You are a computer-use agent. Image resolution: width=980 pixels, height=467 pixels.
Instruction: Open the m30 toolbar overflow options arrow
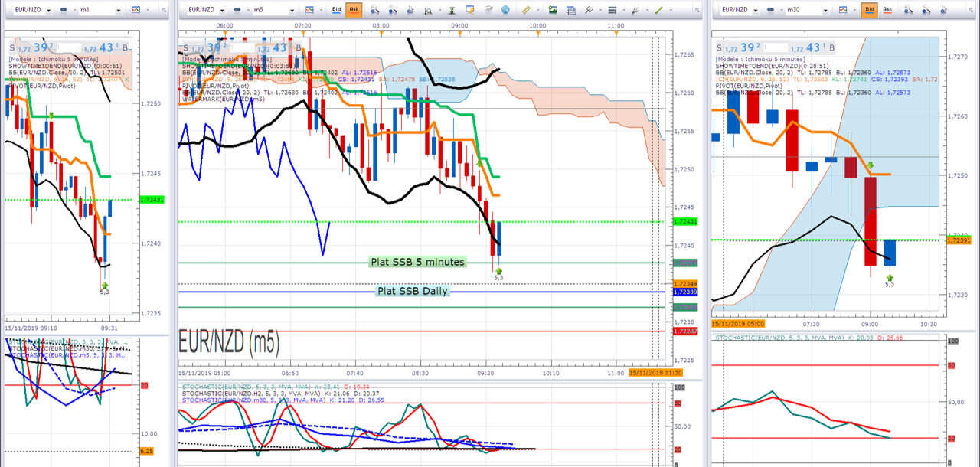971,10
